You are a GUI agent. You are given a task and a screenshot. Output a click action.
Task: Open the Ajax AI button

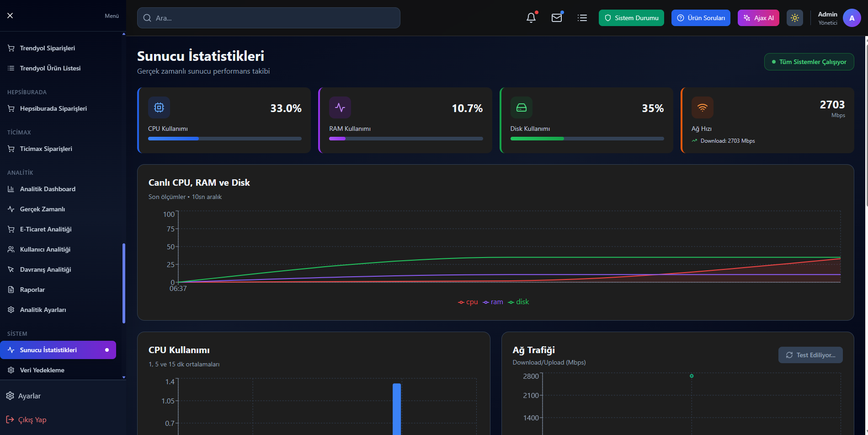(758, 18)
